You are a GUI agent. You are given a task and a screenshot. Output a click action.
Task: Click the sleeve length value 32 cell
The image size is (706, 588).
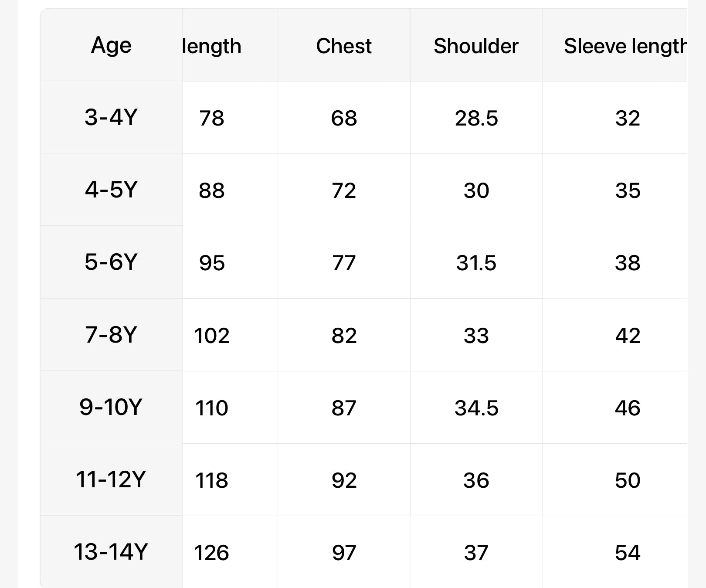pos(628,118)
